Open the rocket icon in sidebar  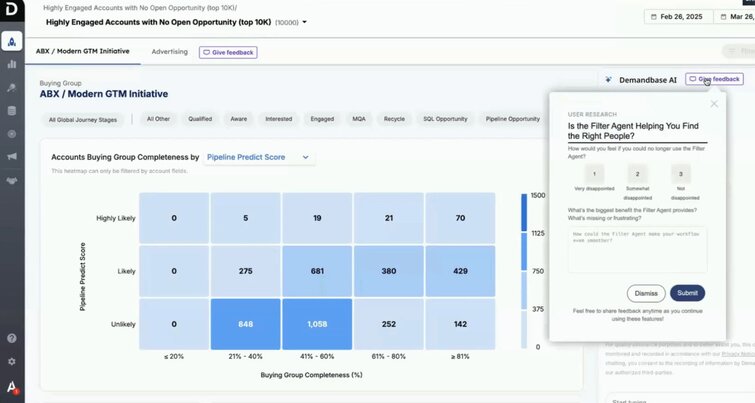[12, 41]
